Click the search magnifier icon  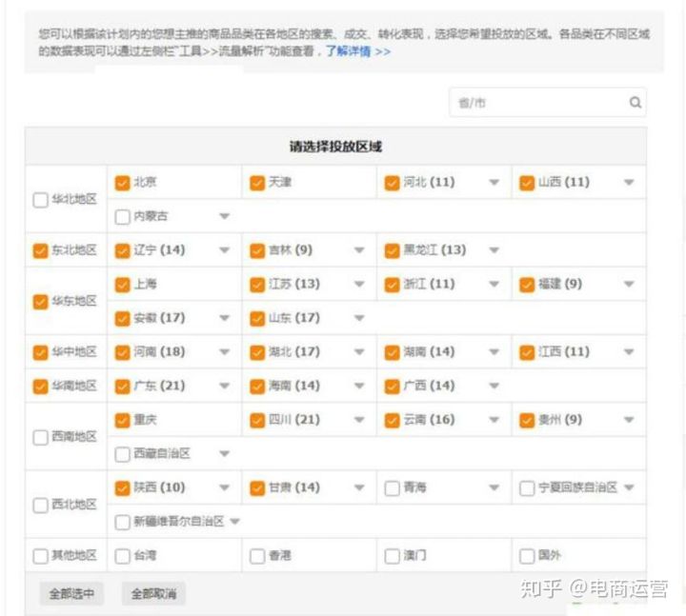click(x=635, y=103)
